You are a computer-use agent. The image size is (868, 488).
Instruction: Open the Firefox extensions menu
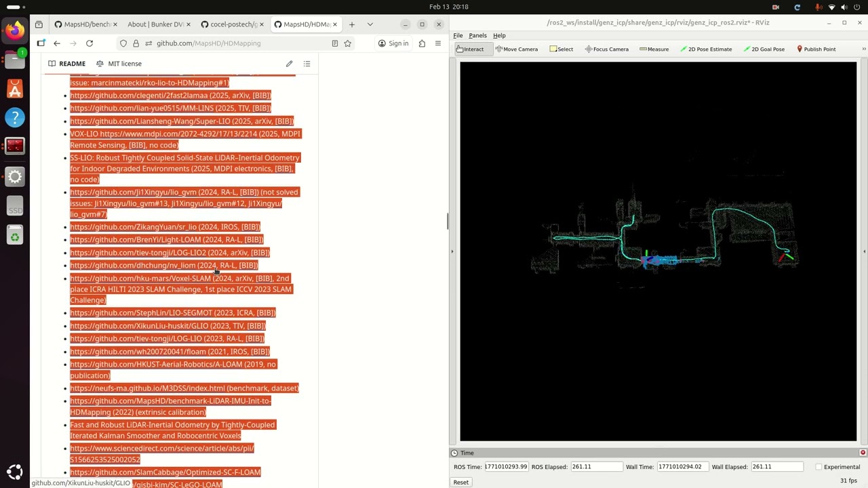422,43
